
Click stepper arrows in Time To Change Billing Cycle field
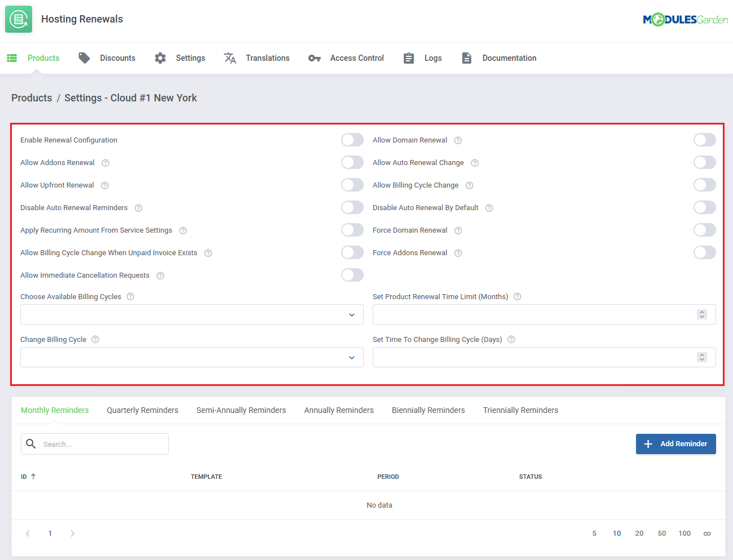click(x=702, y=357)
